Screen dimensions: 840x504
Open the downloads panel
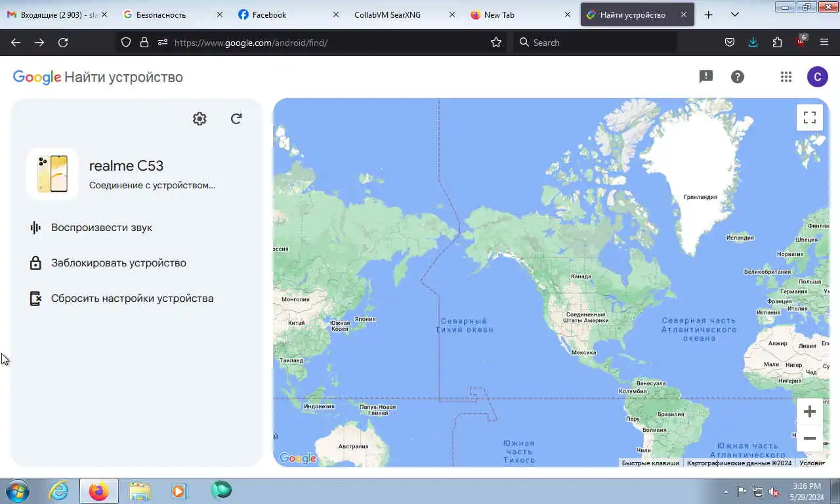[x=753, y=43]
